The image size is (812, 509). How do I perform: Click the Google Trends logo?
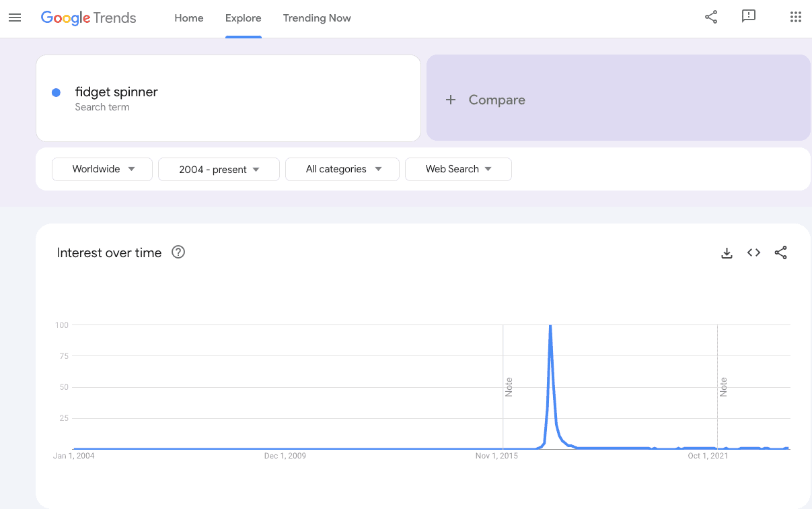pyautogui.click(x=89, y=18)
